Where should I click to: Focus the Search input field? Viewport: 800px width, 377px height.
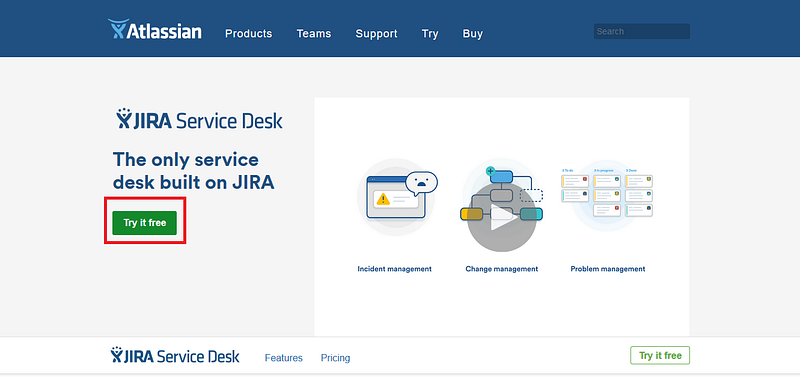[x=642, y=31]
